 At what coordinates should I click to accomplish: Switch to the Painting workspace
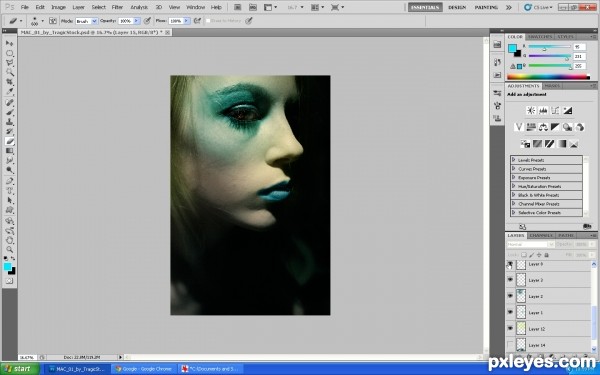click(486, 7)
